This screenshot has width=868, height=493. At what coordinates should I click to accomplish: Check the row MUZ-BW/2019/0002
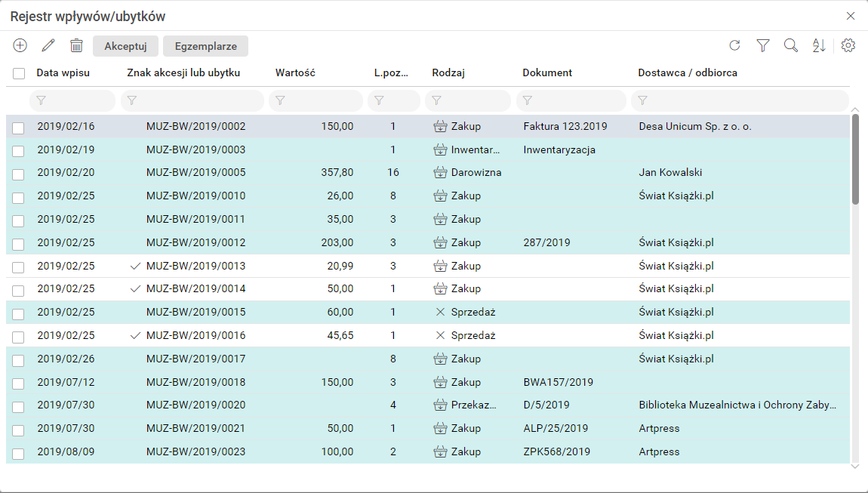coord(18,128)
